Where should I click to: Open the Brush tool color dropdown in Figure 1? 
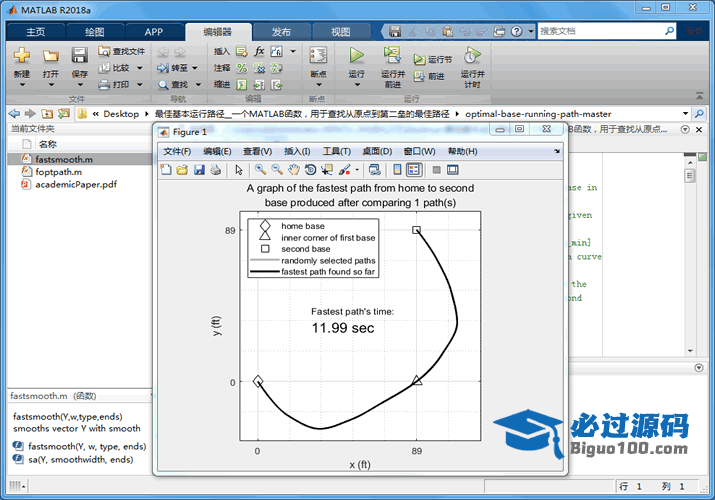click(357, 170)
